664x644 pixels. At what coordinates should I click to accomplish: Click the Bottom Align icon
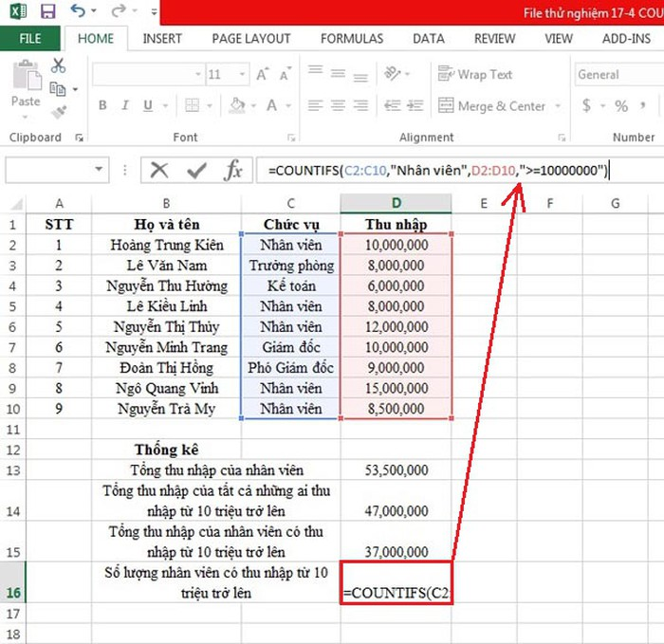click(360, 77)
